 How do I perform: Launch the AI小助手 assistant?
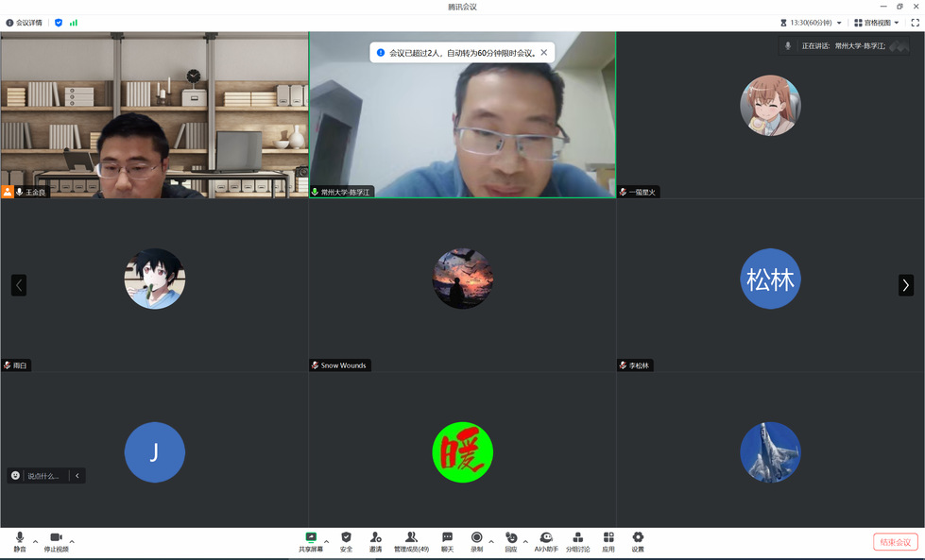coord(546,540)
